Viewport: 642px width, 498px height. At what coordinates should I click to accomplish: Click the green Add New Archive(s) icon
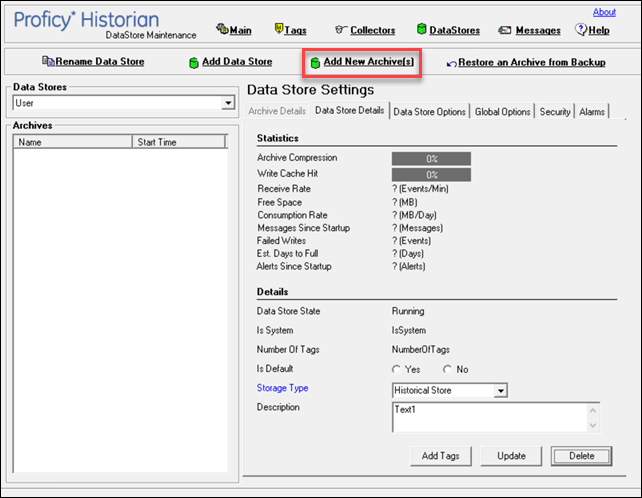pos(315,63)
